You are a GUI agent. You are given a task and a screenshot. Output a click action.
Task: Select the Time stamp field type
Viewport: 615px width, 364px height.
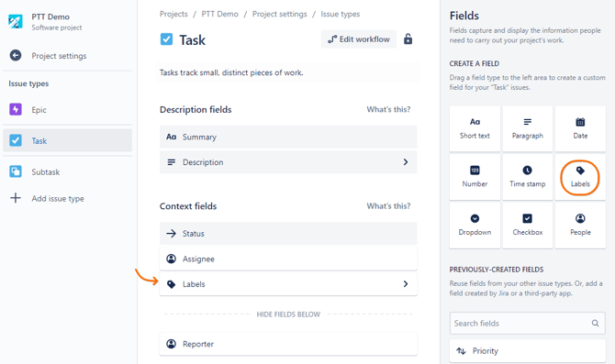528,177
